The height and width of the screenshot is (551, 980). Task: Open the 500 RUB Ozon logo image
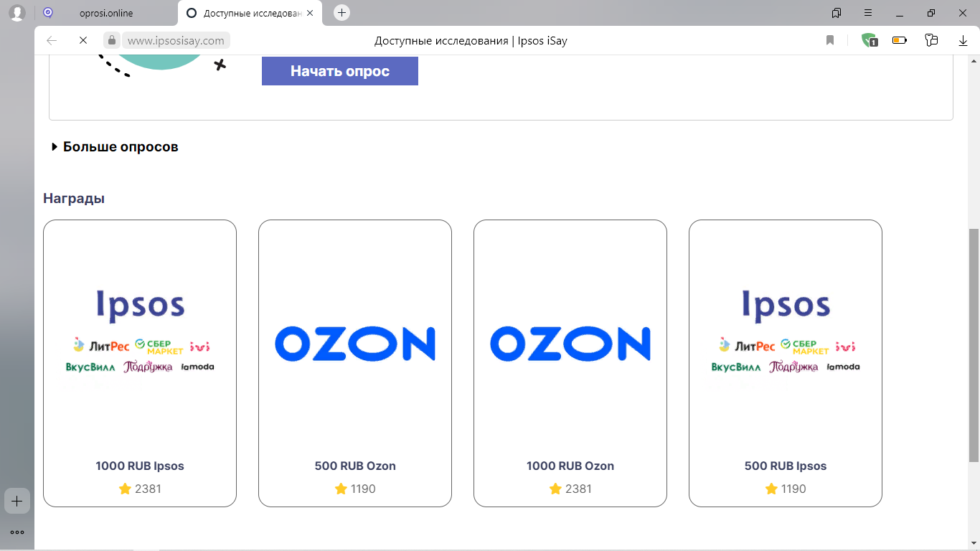pyautogui.click(x=355, y=344)
